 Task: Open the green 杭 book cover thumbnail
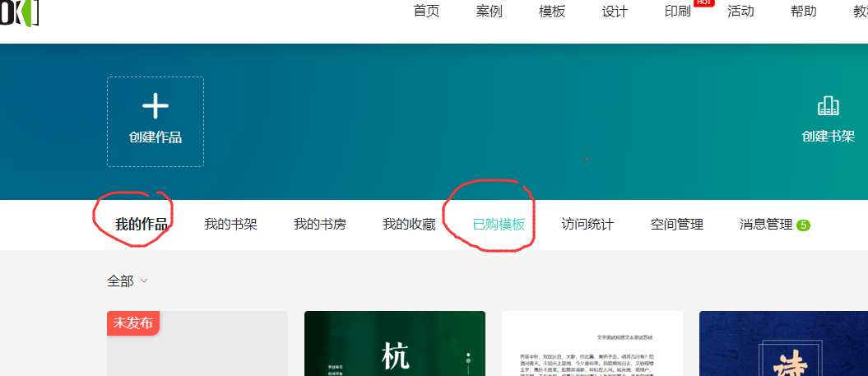coord(394,346)
